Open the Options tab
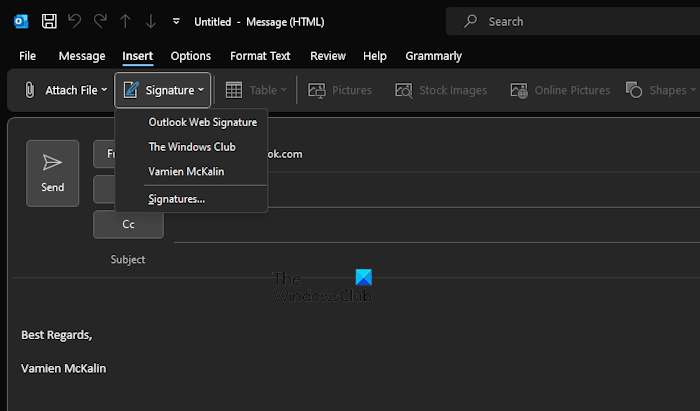The width and height of the screenshot is (700, 411). (x=191, y=56)
